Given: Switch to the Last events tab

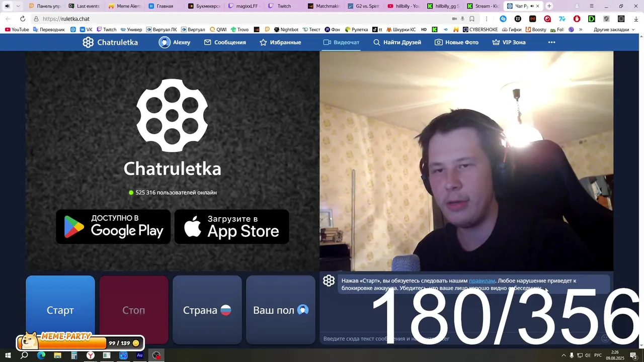Looking at the screenshot, I should 84,6.
